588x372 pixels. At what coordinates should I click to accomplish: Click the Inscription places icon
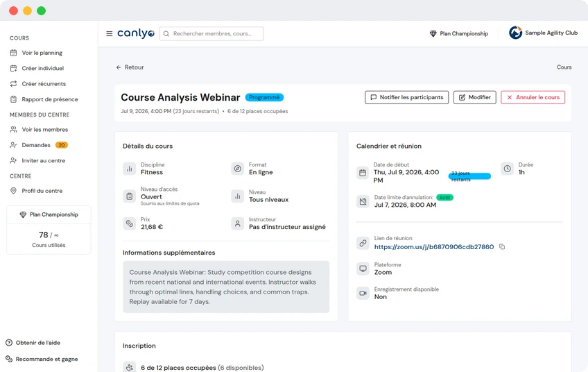130,368
